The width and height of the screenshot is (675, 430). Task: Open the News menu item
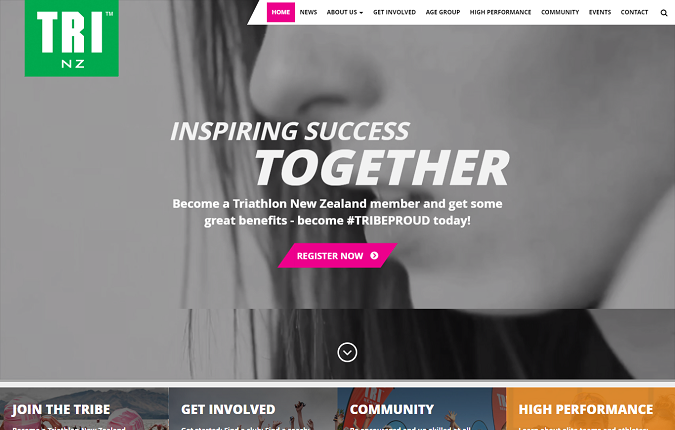[308, 12]
